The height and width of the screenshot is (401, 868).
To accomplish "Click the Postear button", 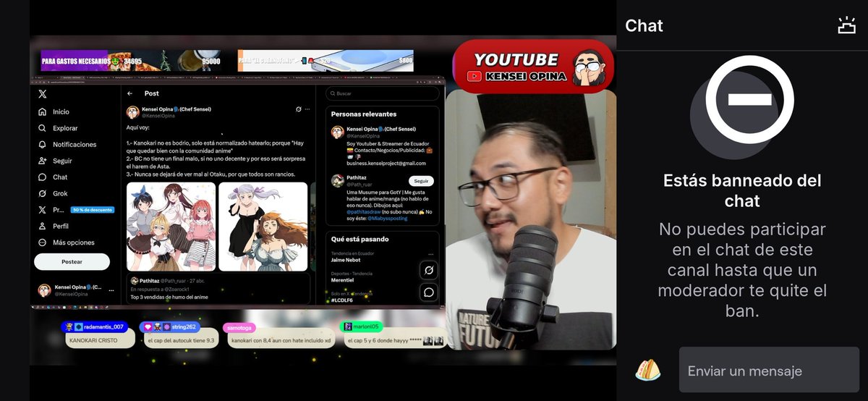I will 72,261.
